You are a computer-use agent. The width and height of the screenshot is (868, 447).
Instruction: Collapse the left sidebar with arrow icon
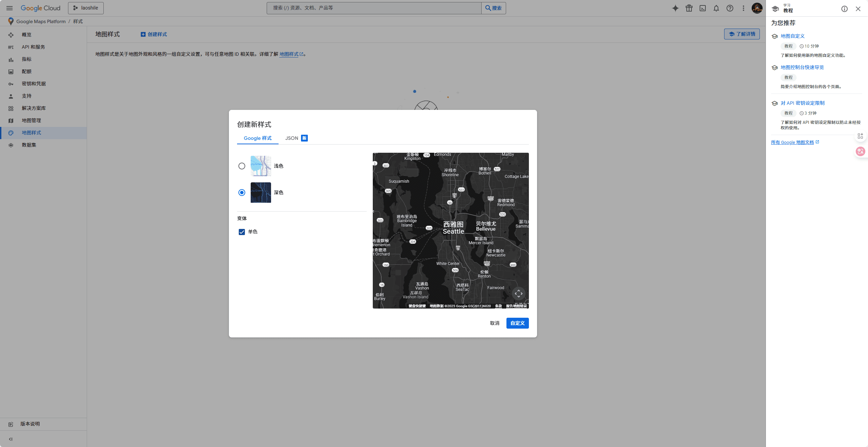(11, 439)
